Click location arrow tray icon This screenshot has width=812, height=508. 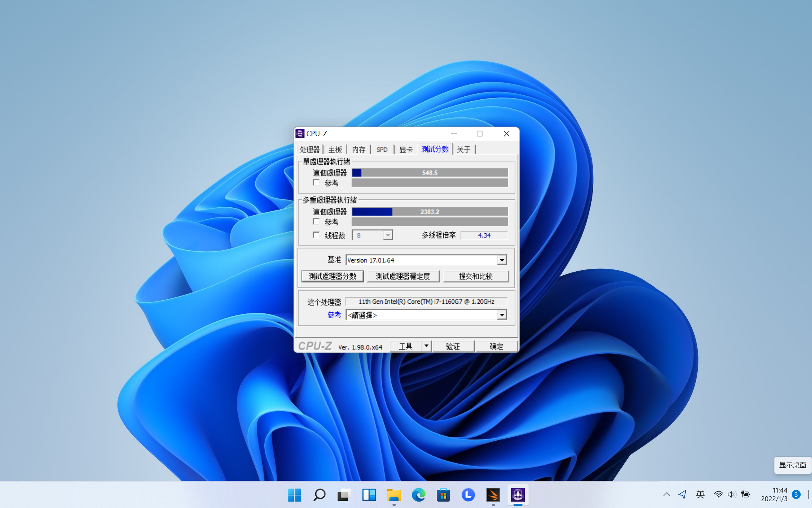(682, 494)
